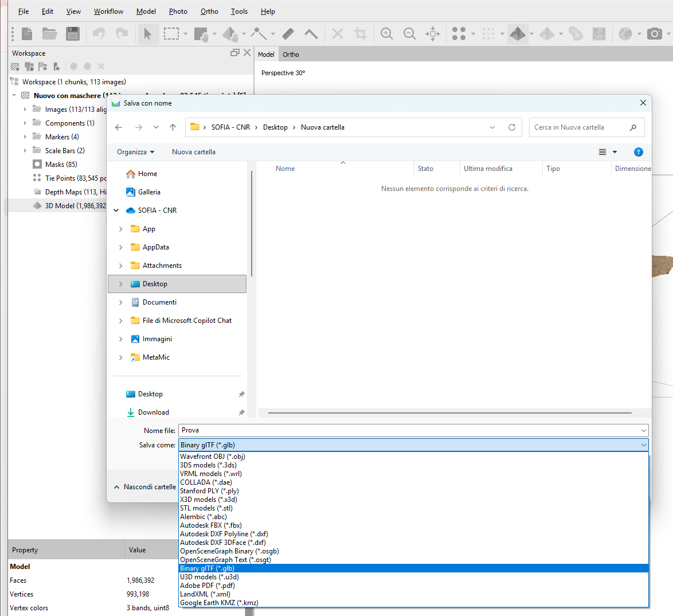Open a project via the folder icon

(x=49, y=34)
